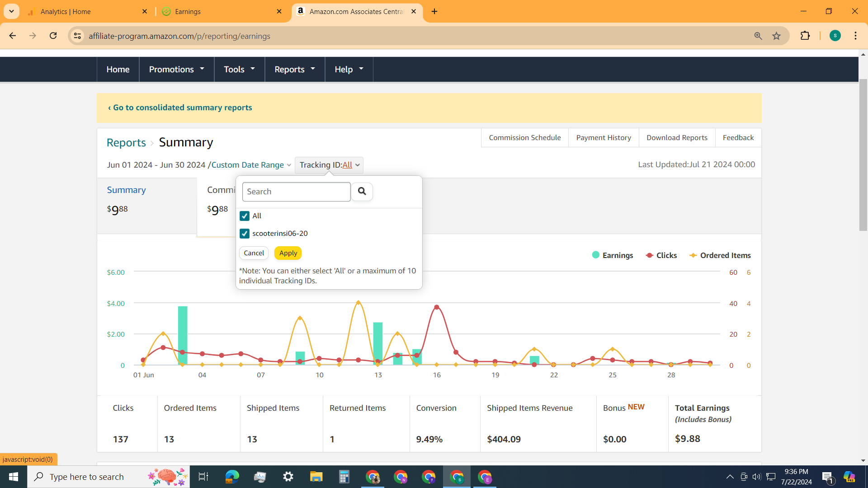Open the Chrome three-dot menu

pyautogui.click(x=855, y=36)
